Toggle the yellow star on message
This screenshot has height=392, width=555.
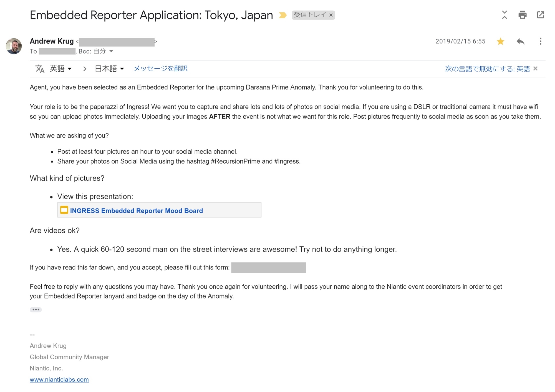500,41
